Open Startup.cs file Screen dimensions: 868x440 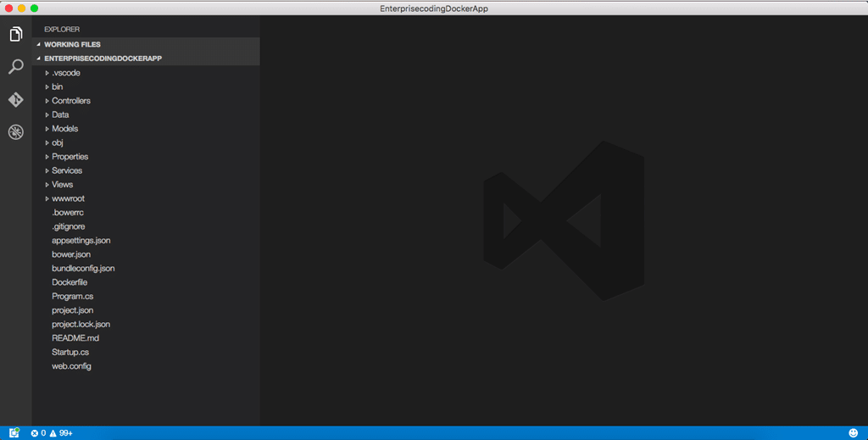click(70, 352)
